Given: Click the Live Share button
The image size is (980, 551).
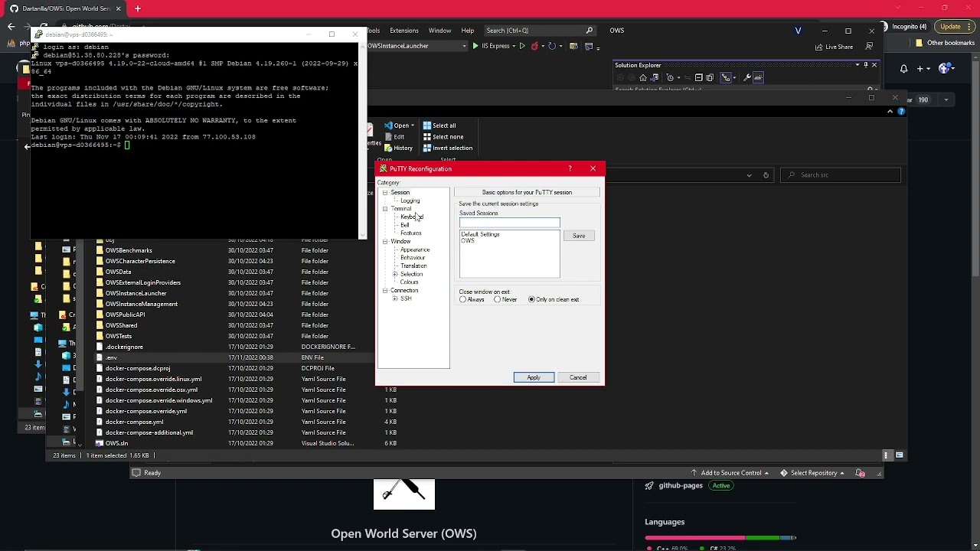Looking at the screenshot, I should click(834, 47).
